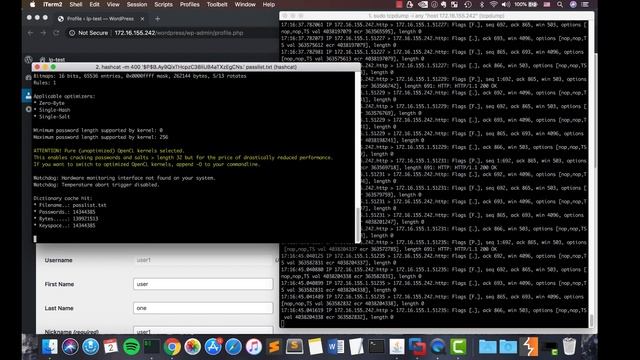640x360 pixels.
Task: Open the App Store dock icon
Action: (x=213, y=347)
